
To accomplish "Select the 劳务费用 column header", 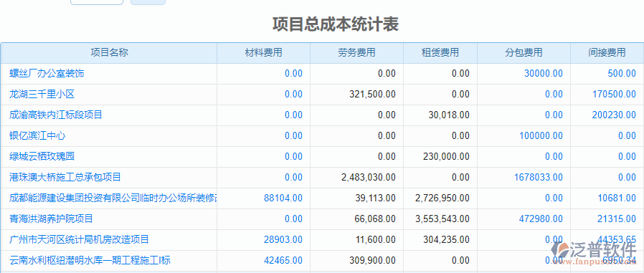I will (357, 52).
